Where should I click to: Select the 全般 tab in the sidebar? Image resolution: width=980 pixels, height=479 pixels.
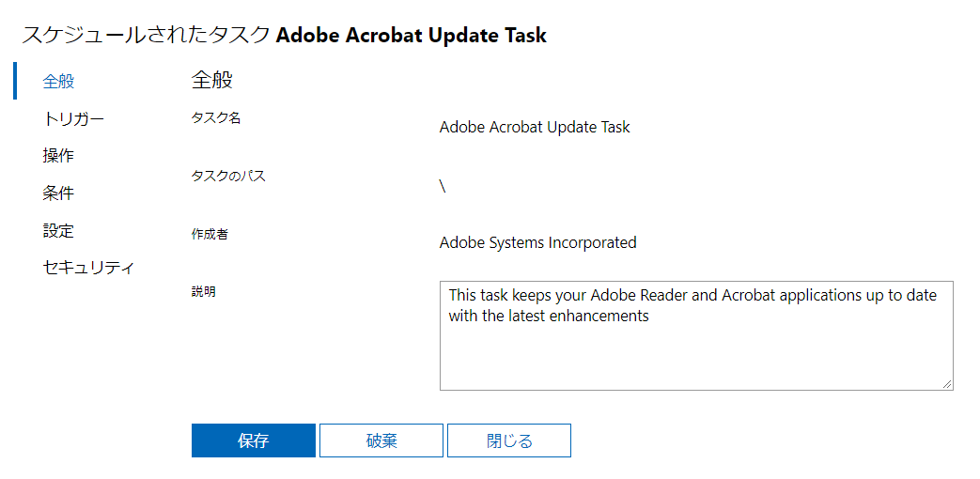58,81
